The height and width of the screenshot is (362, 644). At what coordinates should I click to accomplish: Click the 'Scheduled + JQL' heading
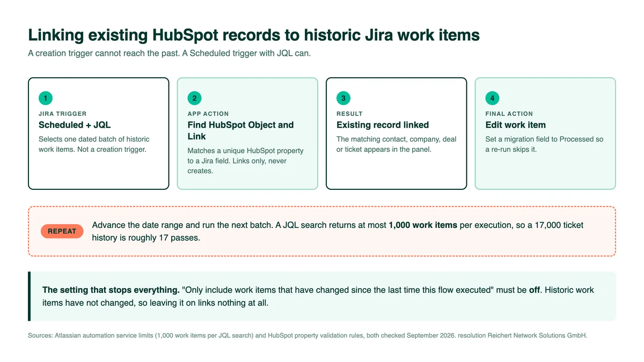click(x=75, y=125)
